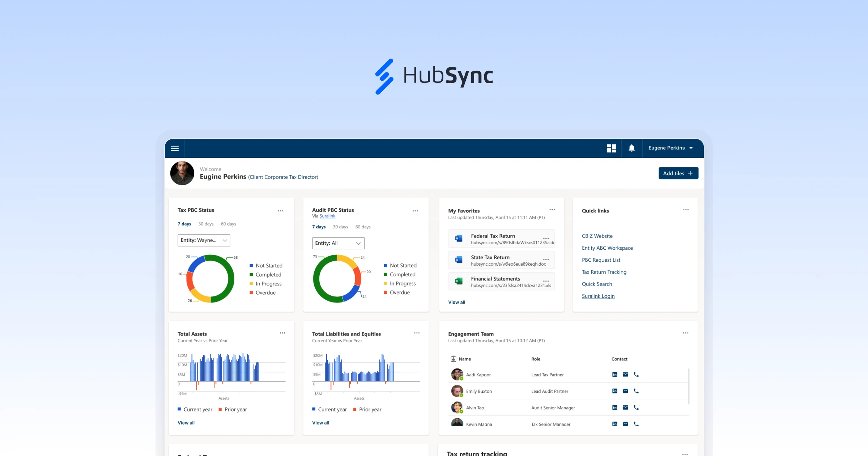Open the Entity dropdown in Tax PBC Status
The image size is (868, 456).
[x=204, y=240]
